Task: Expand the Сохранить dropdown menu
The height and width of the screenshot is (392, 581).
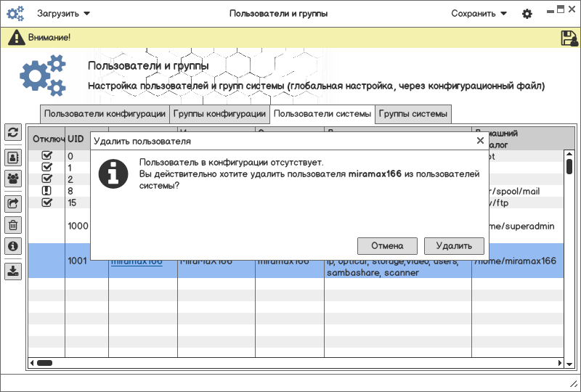Action: [x=479, y=14]
